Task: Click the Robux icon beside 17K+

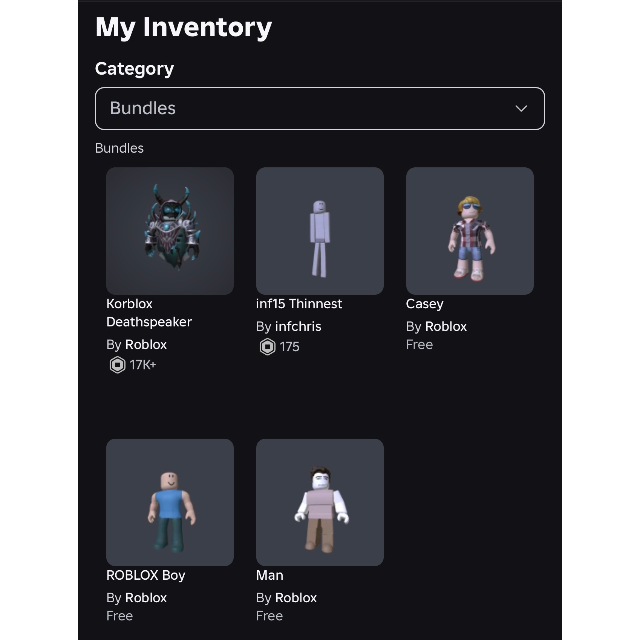Action: click(118, 365)
